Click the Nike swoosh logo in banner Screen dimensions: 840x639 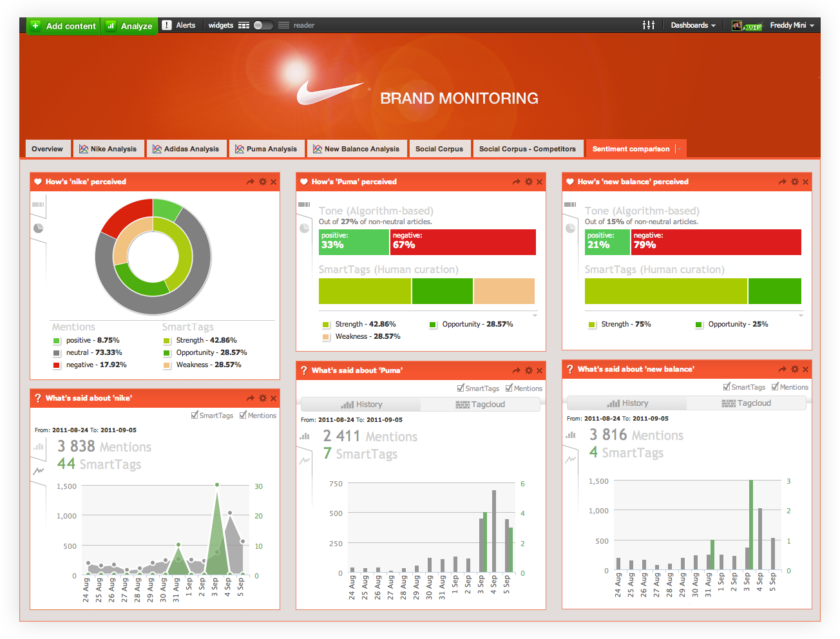(330, 93)
